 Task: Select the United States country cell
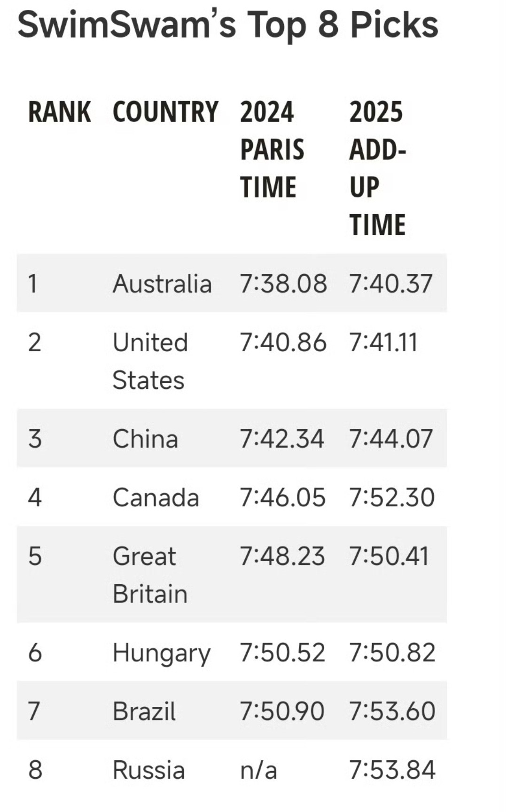click(150, 361)
